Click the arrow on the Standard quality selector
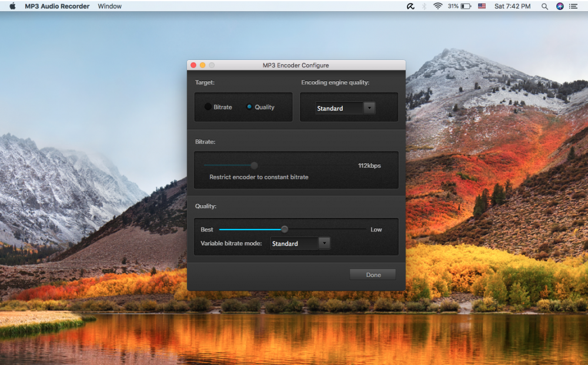The image size is (588, 365). pos(369,108)
